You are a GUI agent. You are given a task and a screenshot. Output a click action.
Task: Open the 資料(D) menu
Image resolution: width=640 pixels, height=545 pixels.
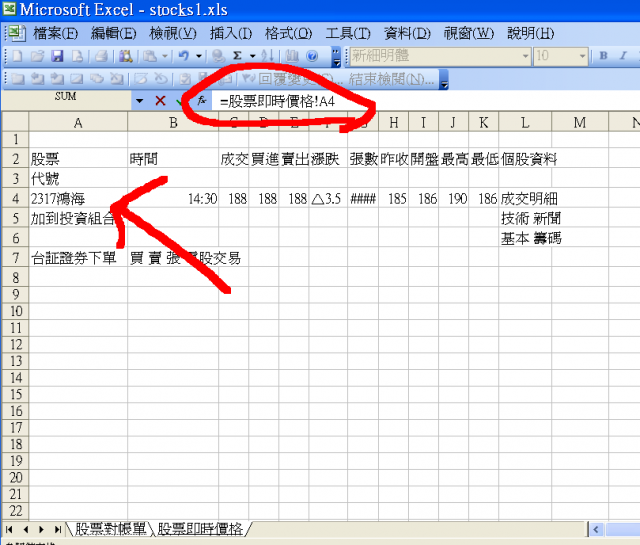(x=407, y=33)
